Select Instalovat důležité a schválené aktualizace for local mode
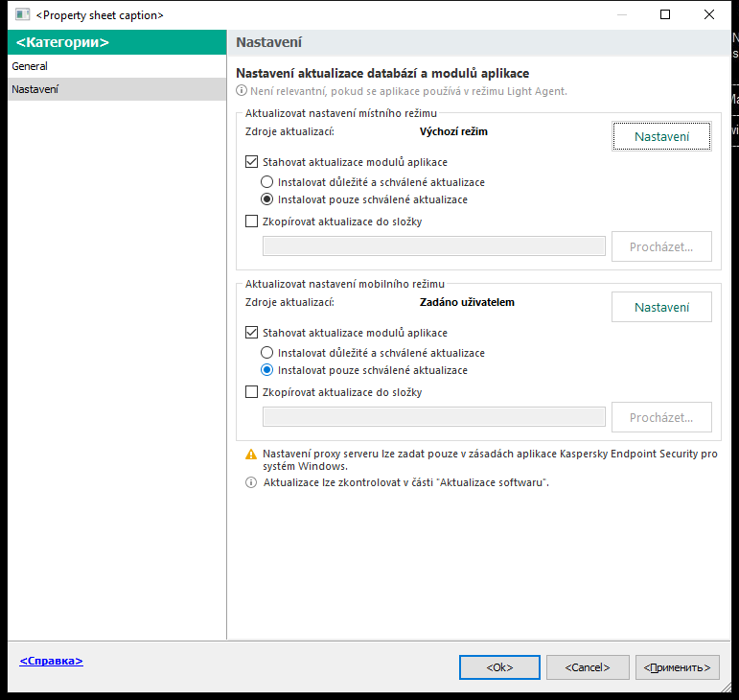The width and height of the screenshot is (739, 700). 266,182
